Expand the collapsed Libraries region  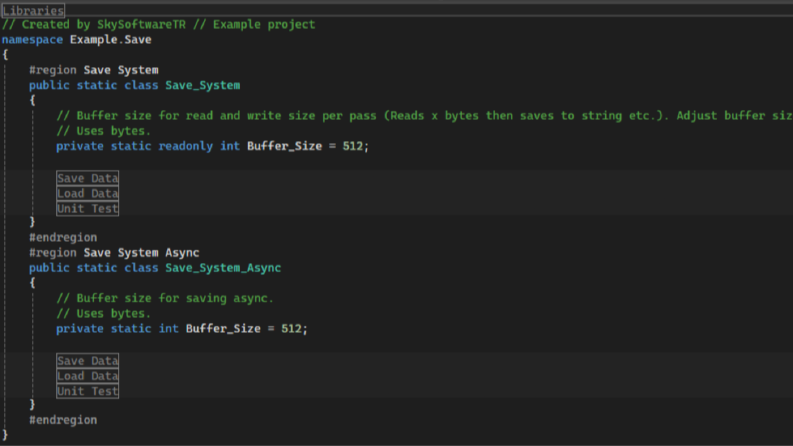point(33,11)
